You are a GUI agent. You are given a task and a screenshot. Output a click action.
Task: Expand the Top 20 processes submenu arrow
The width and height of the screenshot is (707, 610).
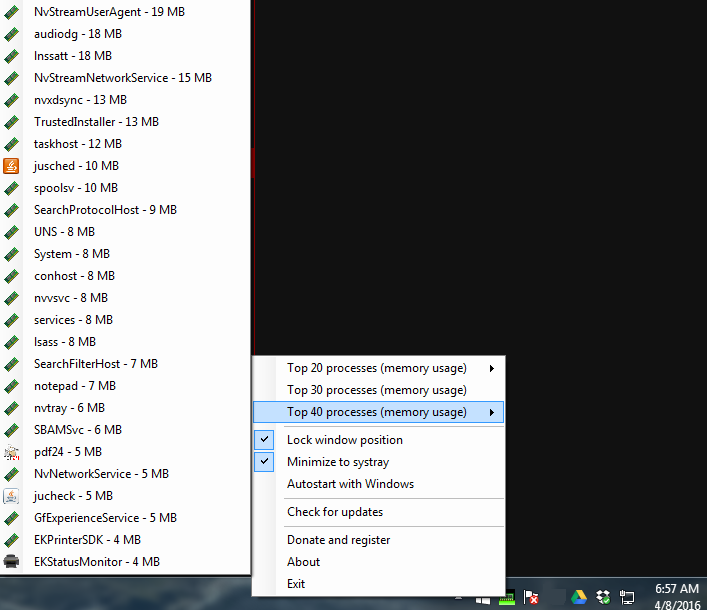point(492,368)
